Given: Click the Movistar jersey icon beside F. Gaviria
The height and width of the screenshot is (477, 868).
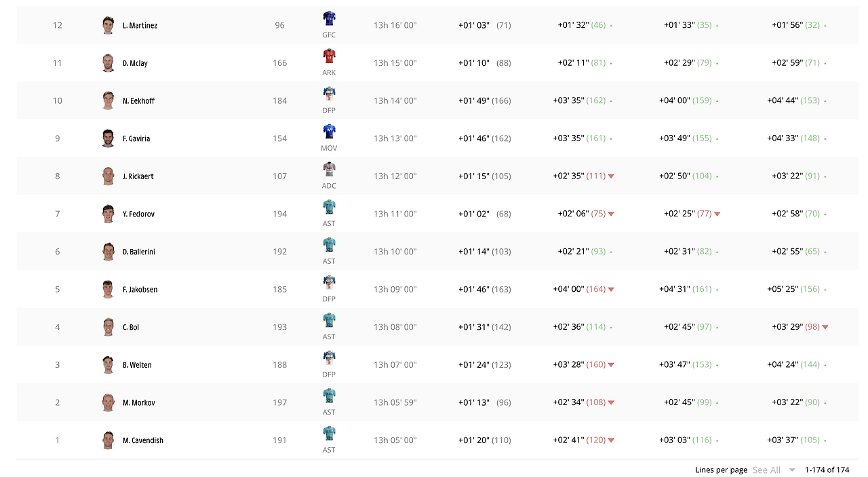Looking at the screenshot, I should [329, 131].
